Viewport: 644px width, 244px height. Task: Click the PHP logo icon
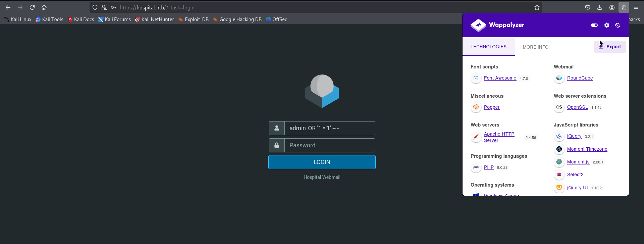[x=476, y=167]
